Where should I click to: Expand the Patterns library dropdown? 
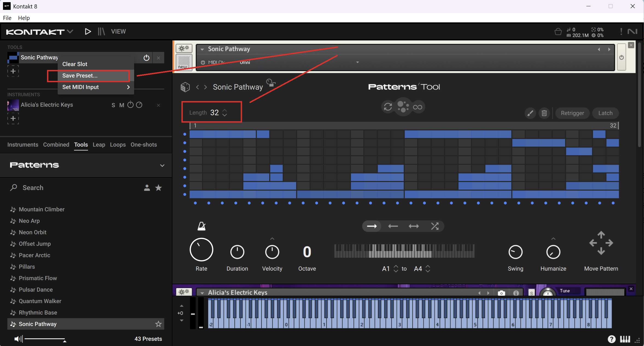click(x=162, y=165)
